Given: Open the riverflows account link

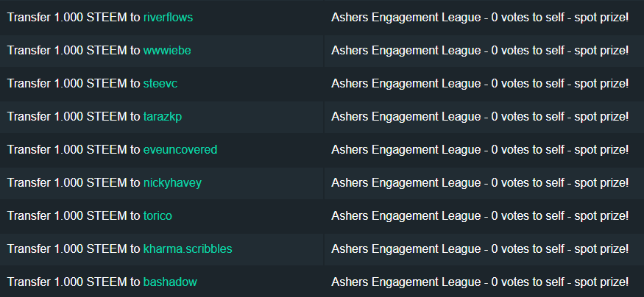Looking at the screenshot, I should [168, 18].
